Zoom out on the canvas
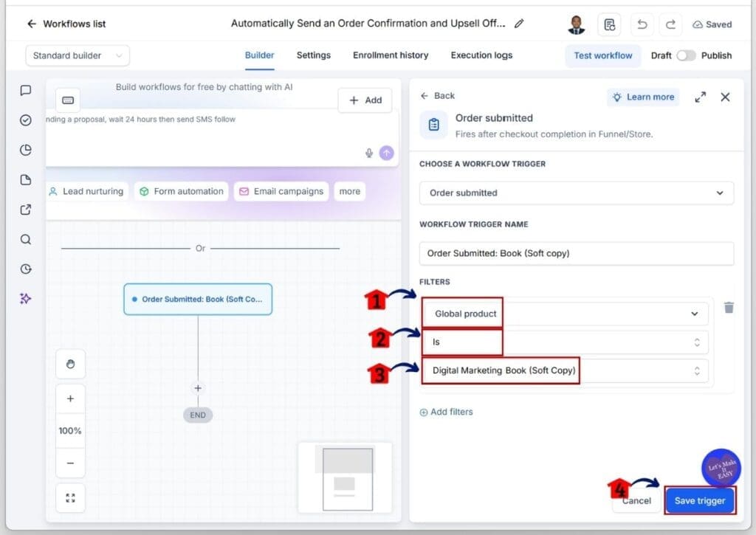756x535 pixels. (x=70, y=463)
